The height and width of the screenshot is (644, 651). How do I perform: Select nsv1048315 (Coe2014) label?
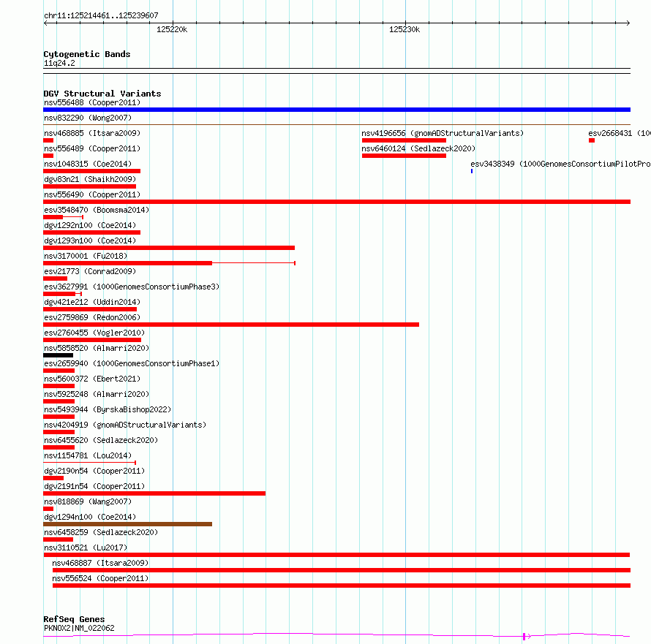[88, 164]
